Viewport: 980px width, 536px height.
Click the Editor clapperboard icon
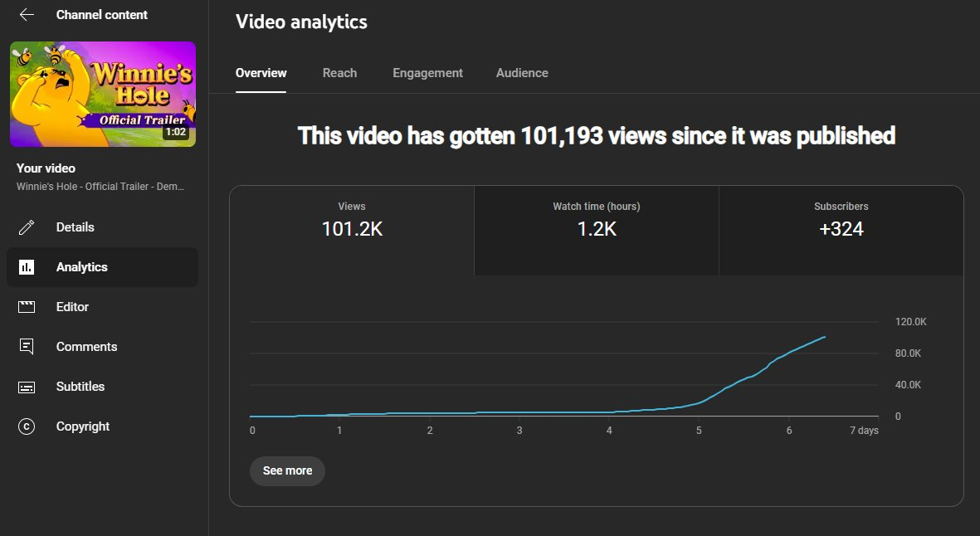pyautogui.click(x=27, y=307)
